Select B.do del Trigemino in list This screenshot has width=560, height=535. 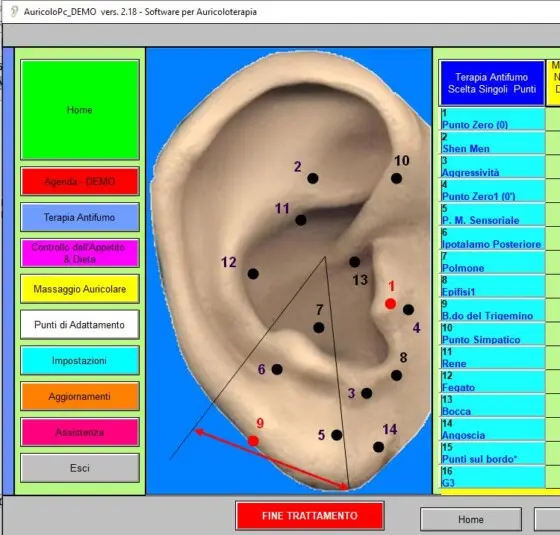point(492,310)
